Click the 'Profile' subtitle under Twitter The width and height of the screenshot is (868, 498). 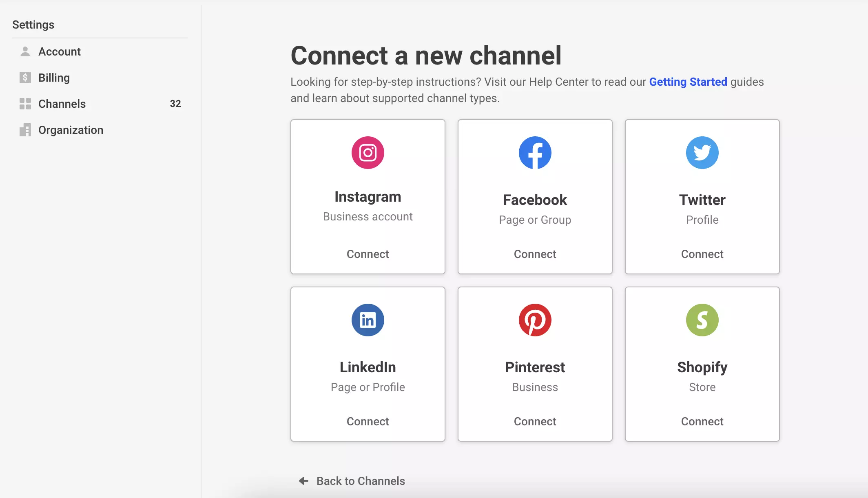[x=702, y=220]
